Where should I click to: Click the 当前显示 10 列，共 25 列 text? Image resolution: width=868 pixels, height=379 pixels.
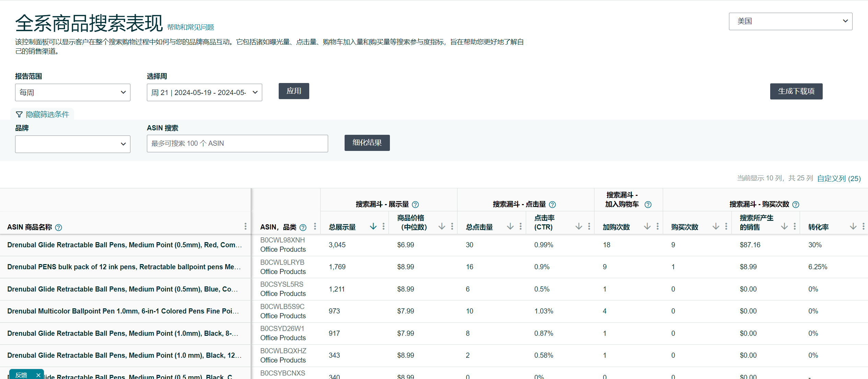click(x=775, y=178)
